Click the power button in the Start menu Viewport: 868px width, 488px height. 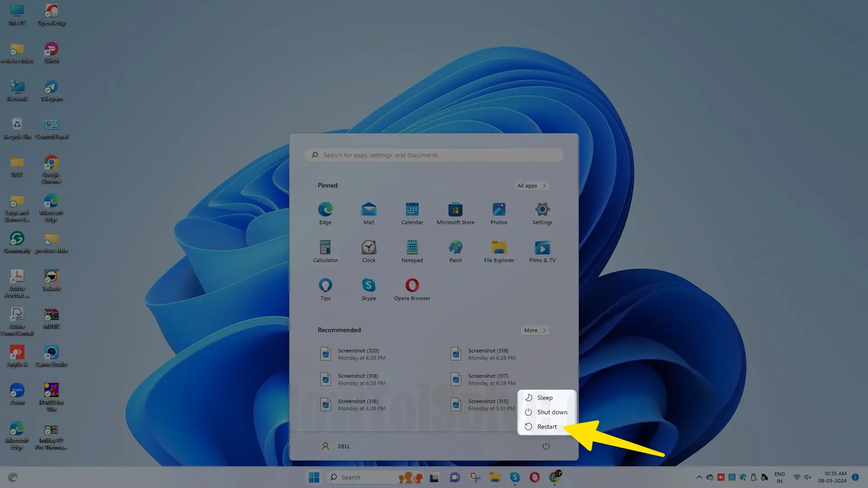(x=546, y=446)
